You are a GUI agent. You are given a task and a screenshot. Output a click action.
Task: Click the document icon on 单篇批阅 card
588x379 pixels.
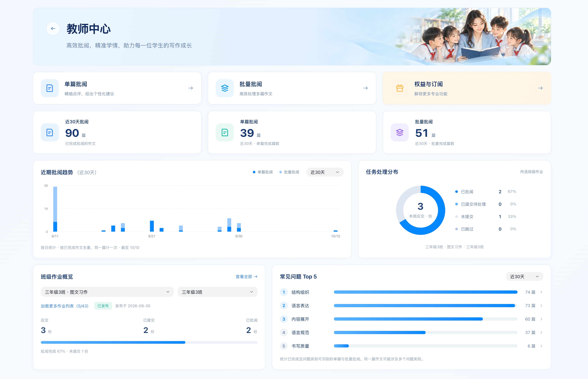click(50, 88)
